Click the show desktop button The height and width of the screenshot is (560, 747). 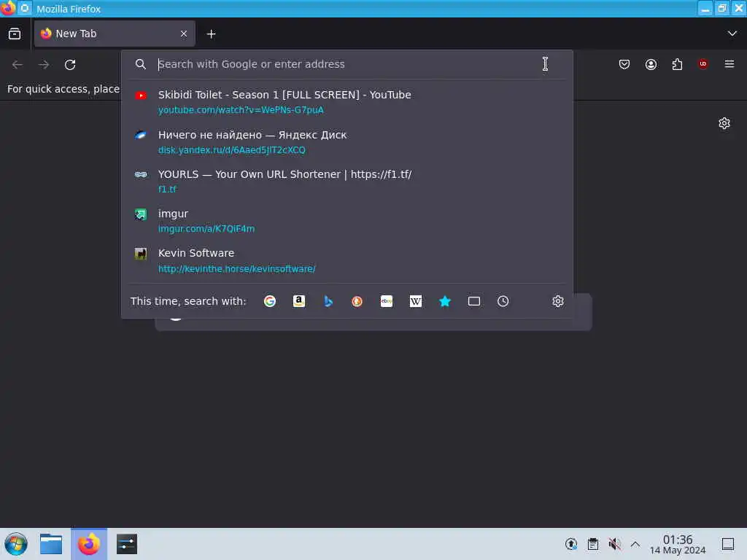tap(728, 544)
